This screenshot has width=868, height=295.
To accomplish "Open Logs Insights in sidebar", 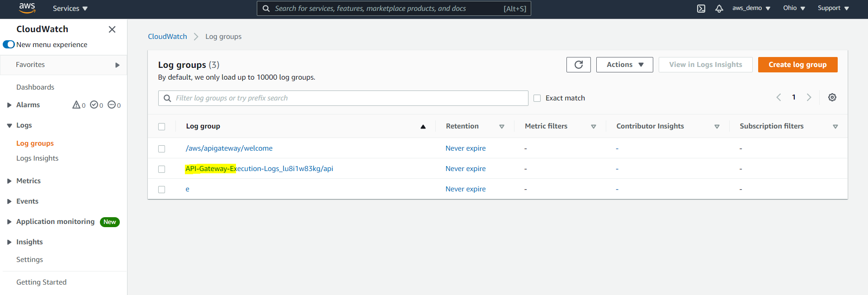I will coord(38,158).
